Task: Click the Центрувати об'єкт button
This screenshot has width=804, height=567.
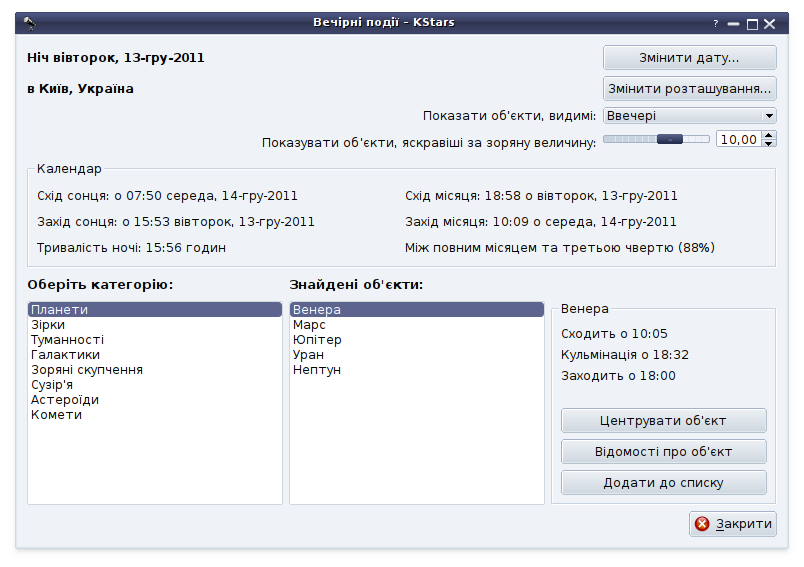Action: click(x=663, y=420)
